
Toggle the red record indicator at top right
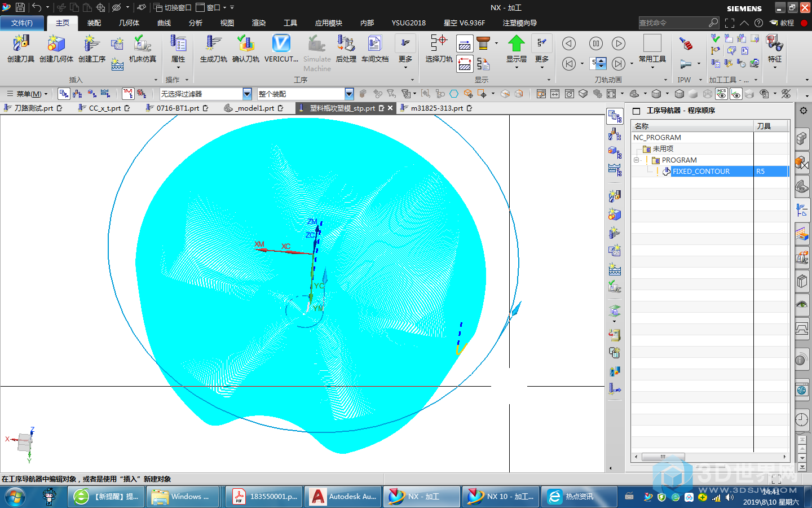pyautogui.click(x=804, y=23)
